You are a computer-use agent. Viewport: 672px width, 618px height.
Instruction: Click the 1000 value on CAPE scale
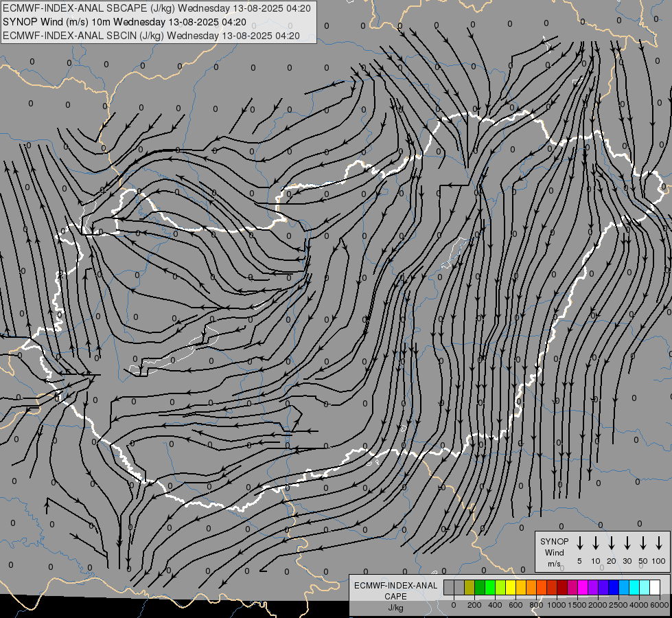coord(556,605)
